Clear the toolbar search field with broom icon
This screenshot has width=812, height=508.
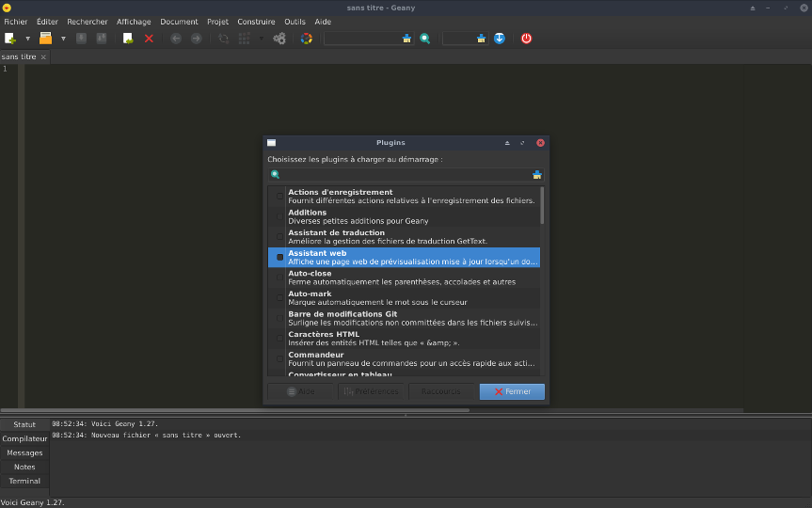tap(407, 39)
